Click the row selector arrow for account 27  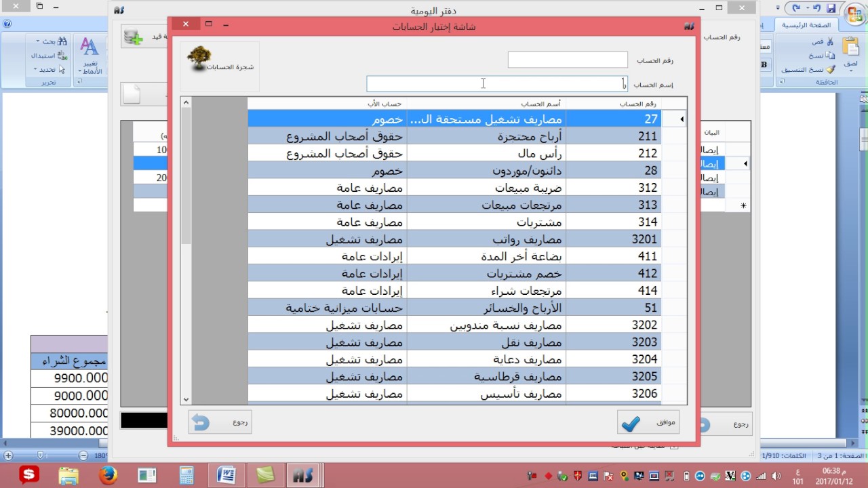coord(681,119)
